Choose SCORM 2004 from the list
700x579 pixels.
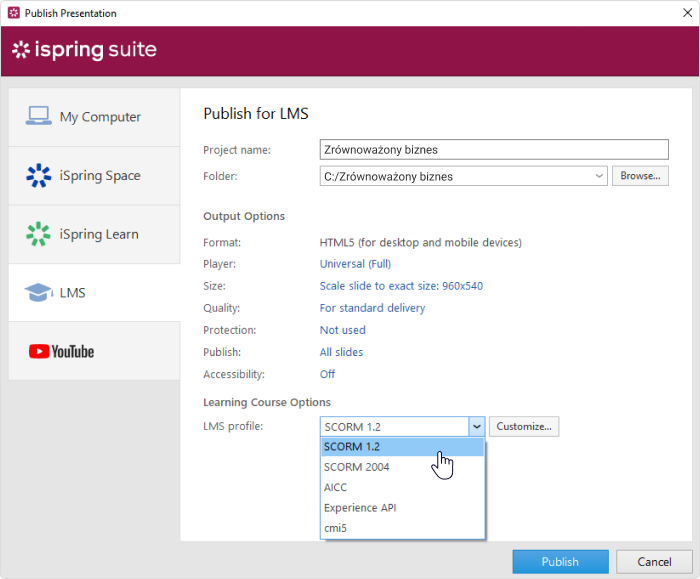[x=402, y=467]
